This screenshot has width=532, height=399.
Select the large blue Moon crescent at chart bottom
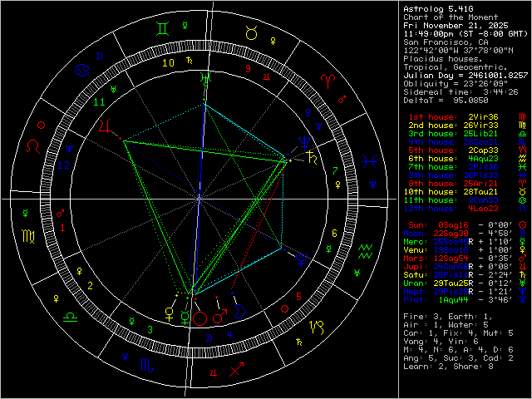tap(239, 312)
